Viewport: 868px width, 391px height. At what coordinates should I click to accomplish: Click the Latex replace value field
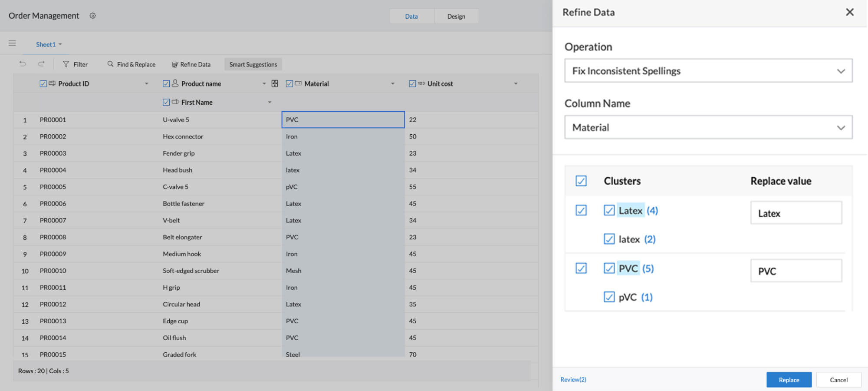[796, 213]
